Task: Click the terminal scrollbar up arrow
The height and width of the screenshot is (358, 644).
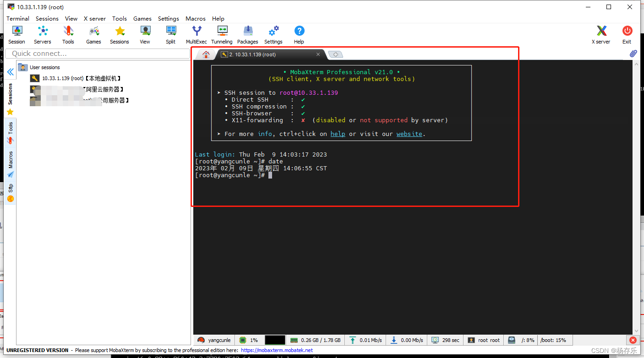Action: pyautogui.click(x=636, y=64)
